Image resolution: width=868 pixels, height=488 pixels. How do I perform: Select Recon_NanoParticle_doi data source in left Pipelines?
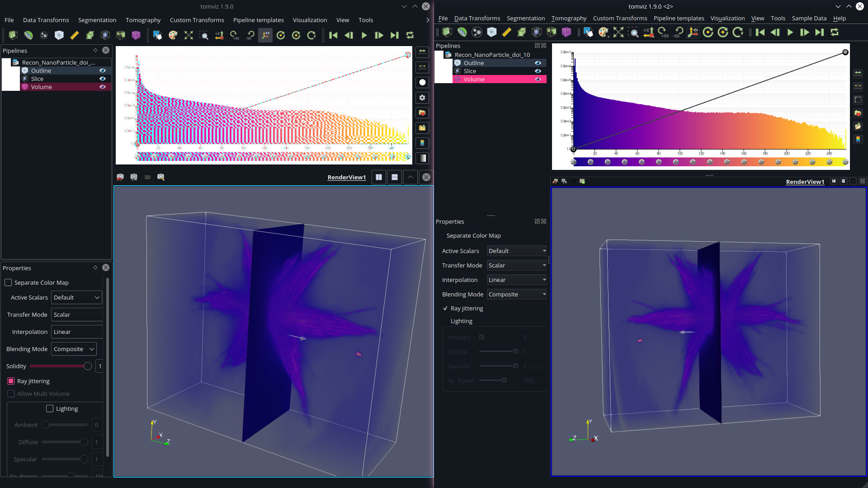[x=61, y=62]
